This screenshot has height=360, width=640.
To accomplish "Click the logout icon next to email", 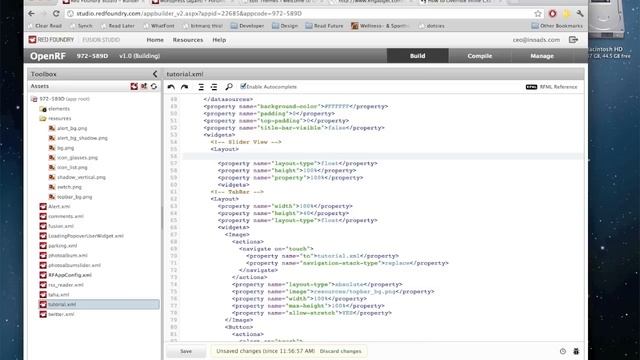I will (x=573, y=40).
